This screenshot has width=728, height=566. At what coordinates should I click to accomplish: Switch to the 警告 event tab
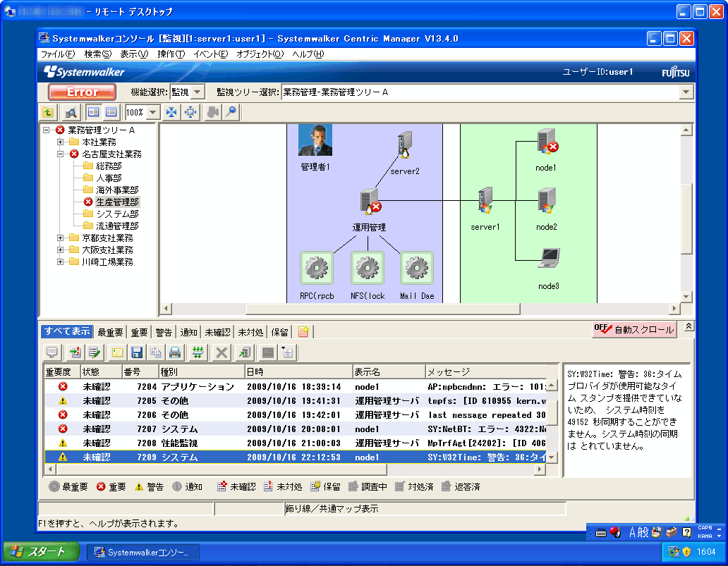tap(164, 332)
